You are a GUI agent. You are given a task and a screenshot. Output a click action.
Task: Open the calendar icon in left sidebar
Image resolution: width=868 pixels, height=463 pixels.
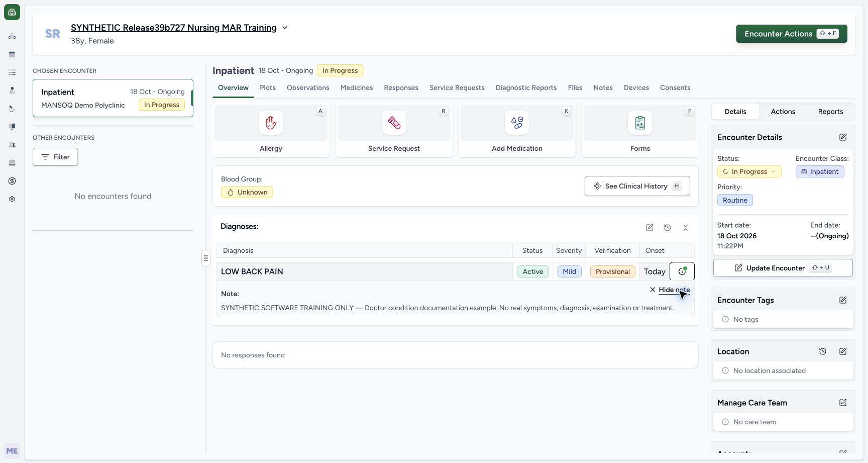(x=12, y=54)
